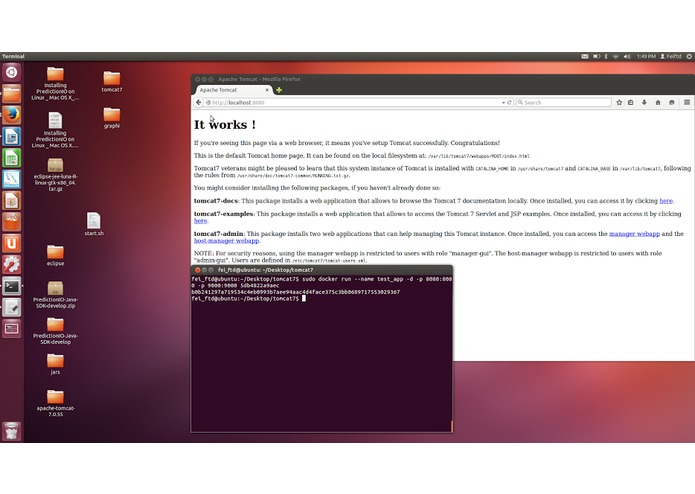Open new tab with plus button

coord(279,90)
